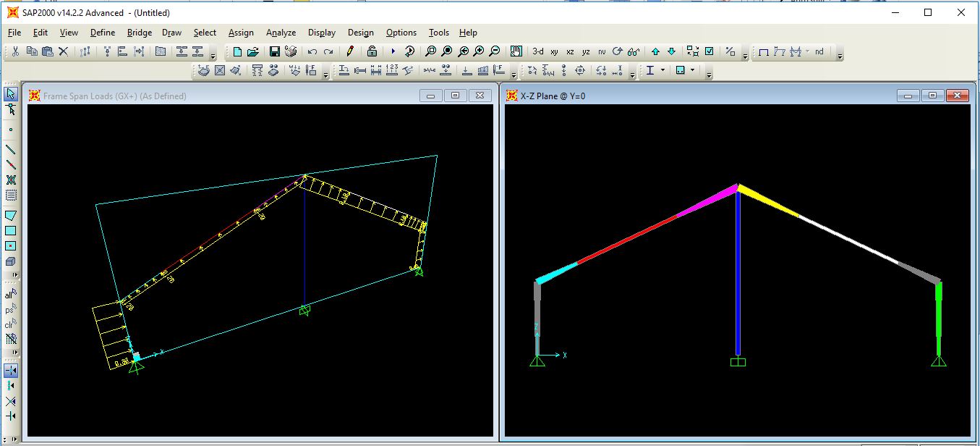Select the Draw Special Joint tool
The image size is (980, 446).
click(x=11, y=130)
